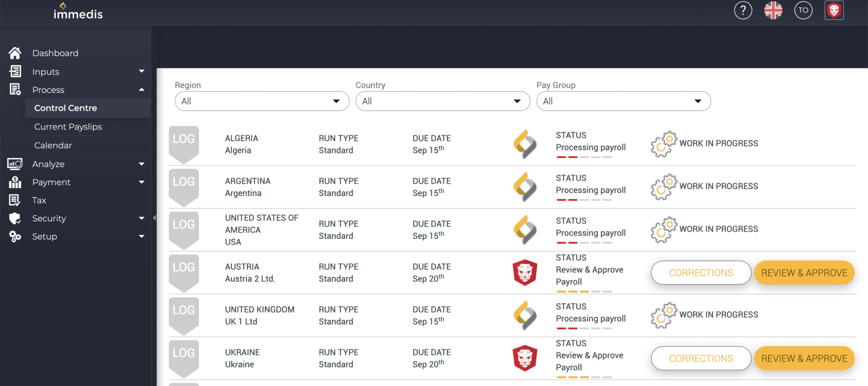Open the Country dropdown
The height and width of the screenshot is (386, 868).
[443, 101]
